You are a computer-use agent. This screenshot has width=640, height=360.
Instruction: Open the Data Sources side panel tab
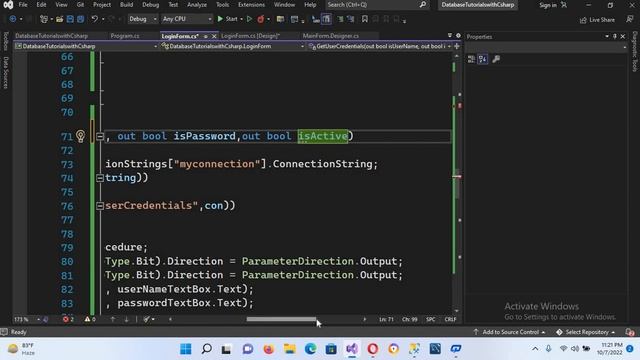pos(5,73)
